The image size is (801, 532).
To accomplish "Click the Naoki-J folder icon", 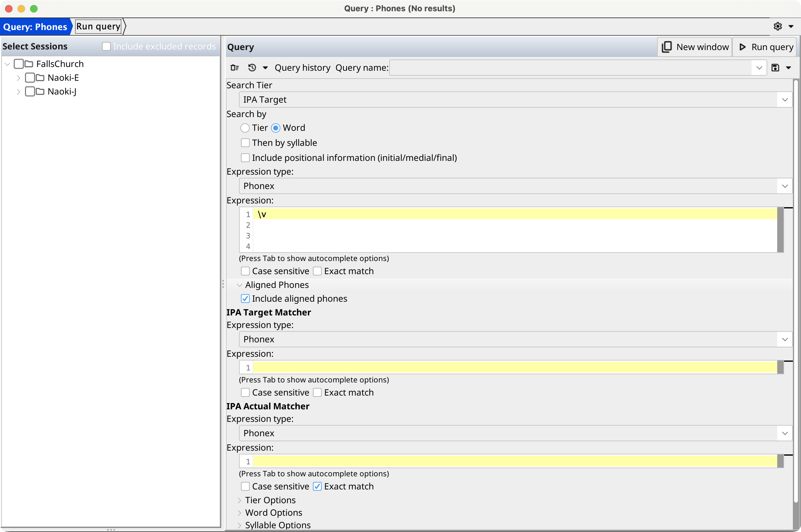I will 40,91.
